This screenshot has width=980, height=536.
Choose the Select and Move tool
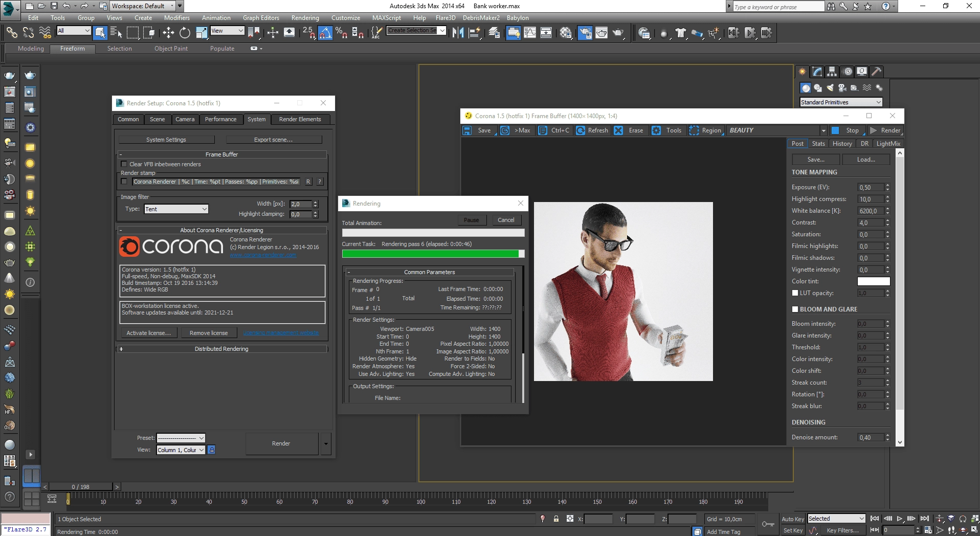168,33
